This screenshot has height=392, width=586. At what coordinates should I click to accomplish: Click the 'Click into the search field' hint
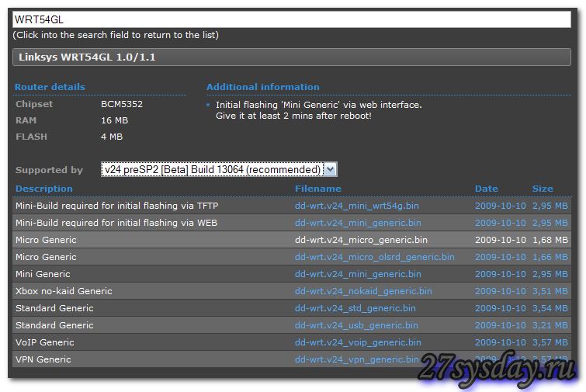pos(116,35)
